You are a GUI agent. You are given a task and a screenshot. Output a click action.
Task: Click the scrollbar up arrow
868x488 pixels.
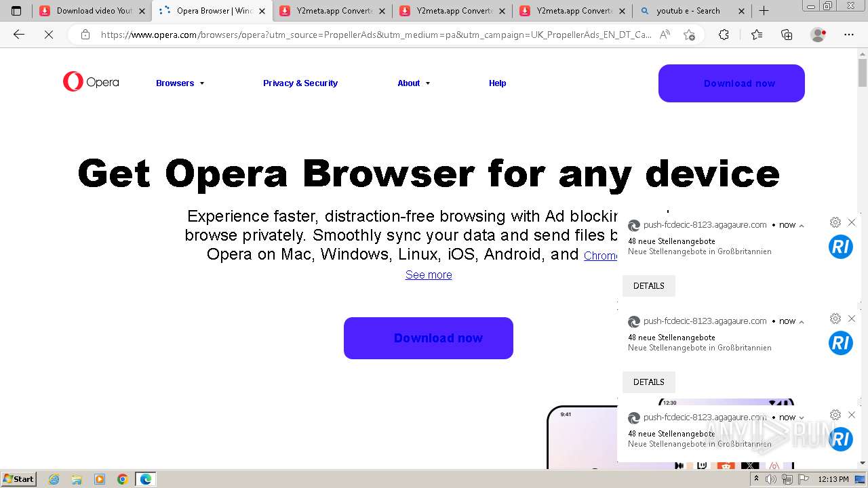click(x=863, y=54)
